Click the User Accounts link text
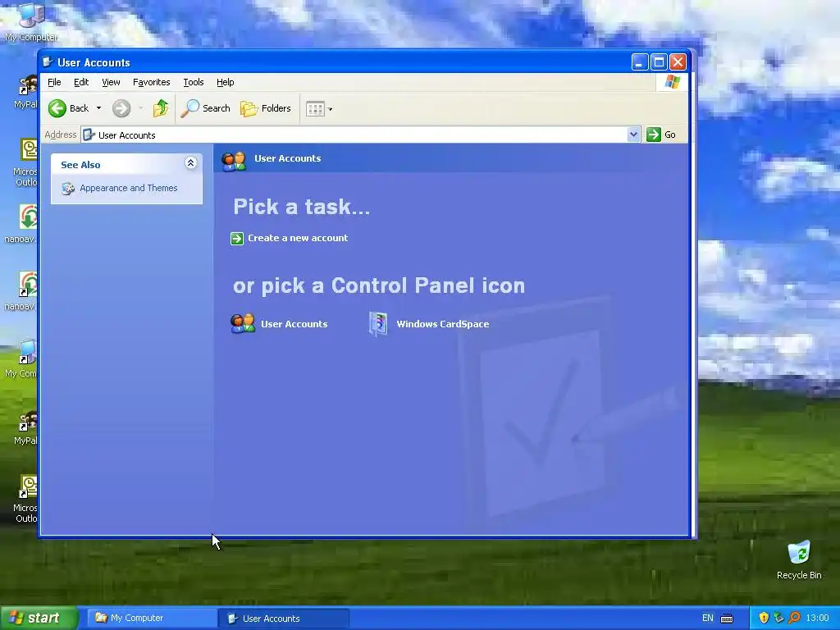Viewport: 840px width, 630px height. 294,324
